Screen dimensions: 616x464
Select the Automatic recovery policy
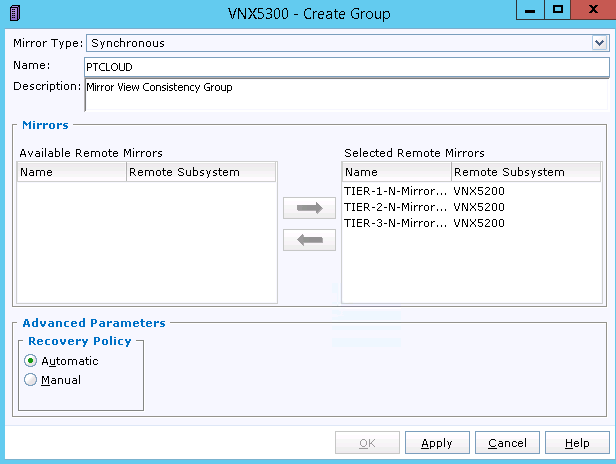(30, 361)
